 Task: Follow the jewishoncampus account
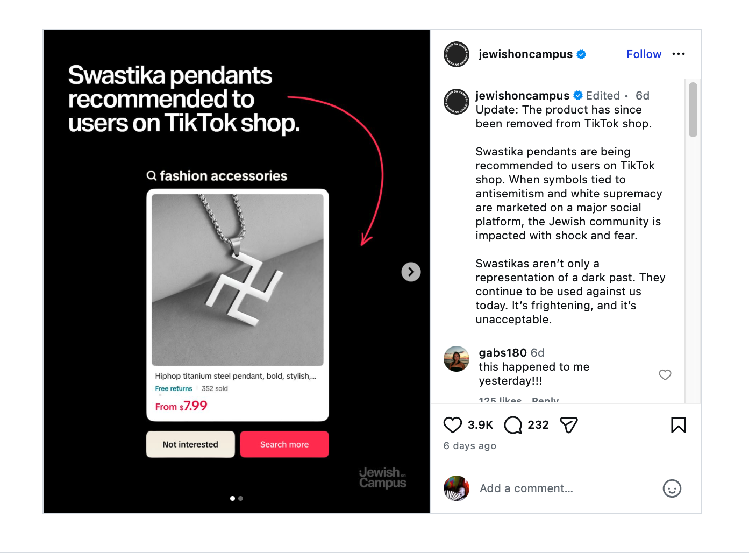tap(644, 54)
